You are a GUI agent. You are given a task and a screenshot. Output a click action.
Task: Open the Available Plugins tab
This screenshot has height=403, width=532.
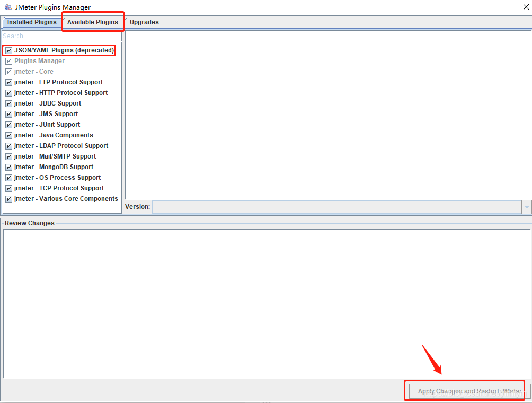[92, 22]
